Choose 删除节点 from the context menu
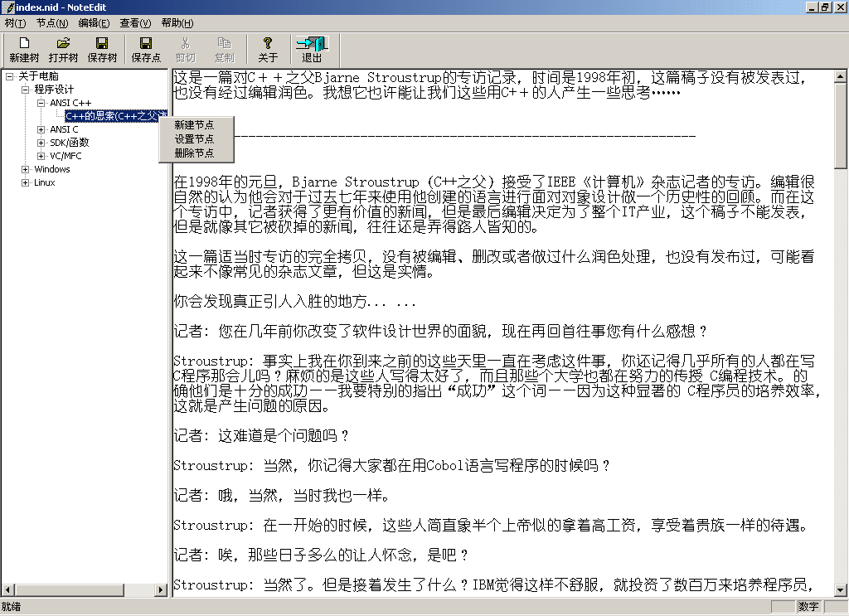The image size is (849, 616). (x=194, y=153)
